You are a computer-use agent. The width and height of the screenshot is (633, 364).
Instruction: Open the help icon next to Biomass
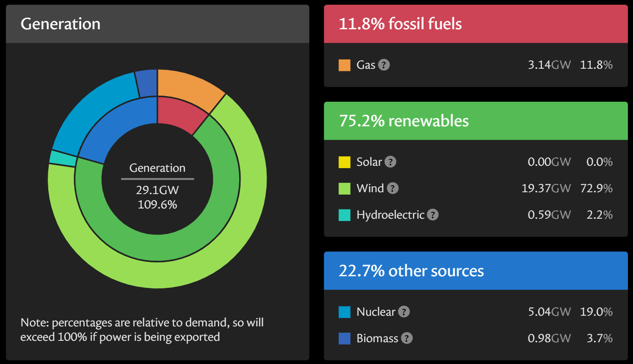click(407, 338)
